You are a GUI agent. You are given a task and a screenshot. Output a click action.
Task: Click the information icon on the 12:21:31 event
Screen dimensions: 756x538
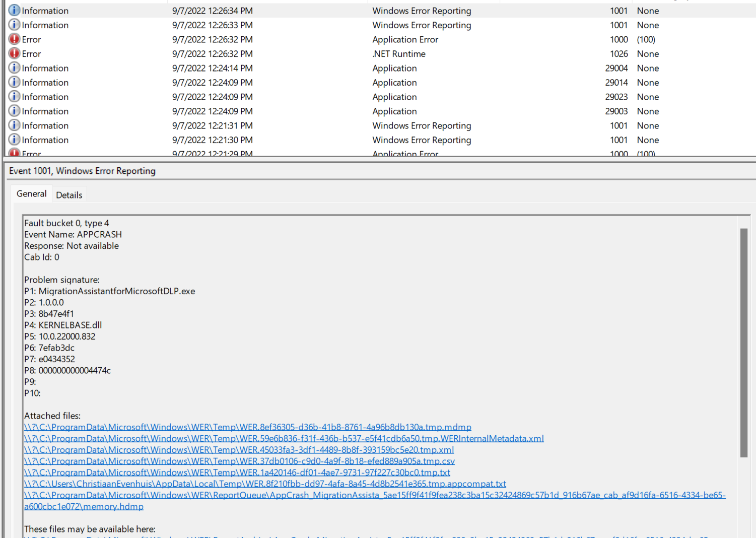tap(14, 125)
